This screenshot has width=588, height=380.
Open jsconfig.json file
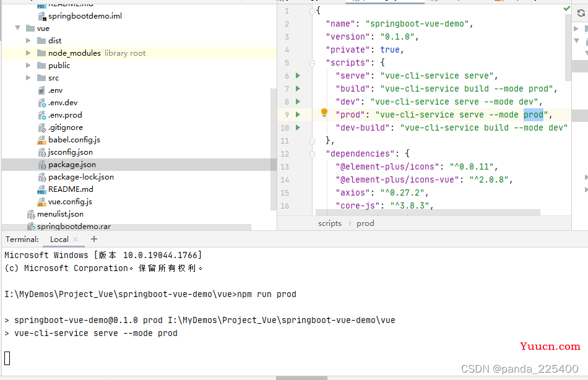pyautogui.click(x=71, y=152)
